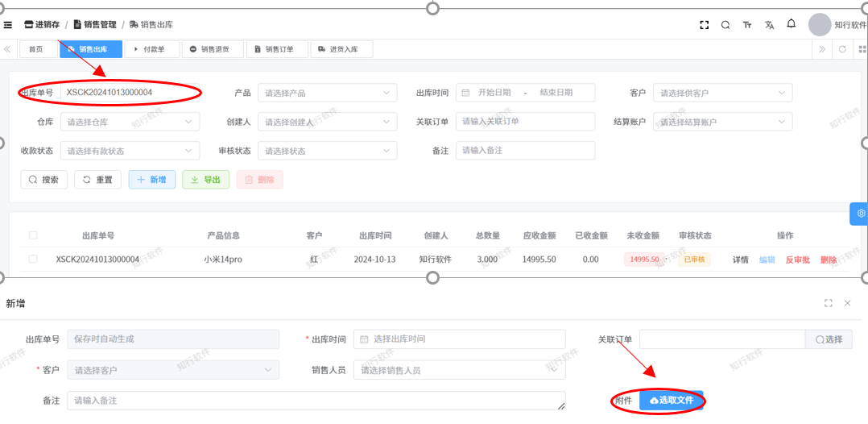868x424 pixels.
Task: Expand the 结算账户 dropdown
Action: point(722,122)
